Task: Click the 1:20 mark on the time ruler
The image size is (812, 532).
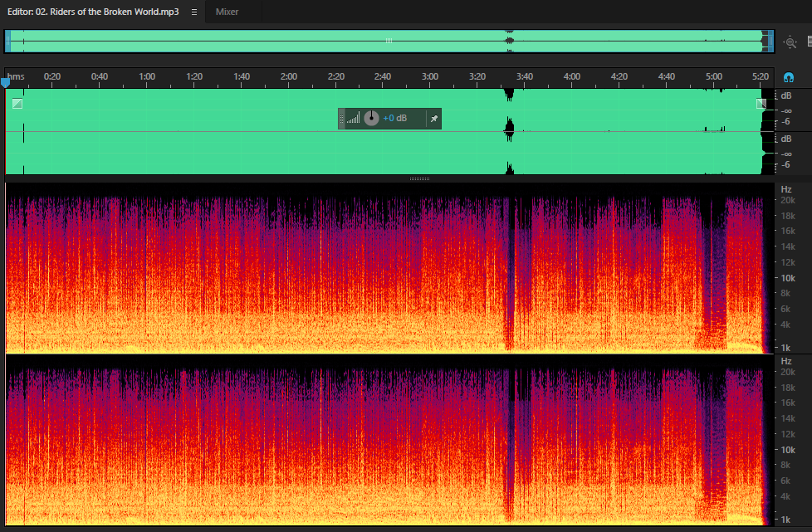Action: [194, 76]
